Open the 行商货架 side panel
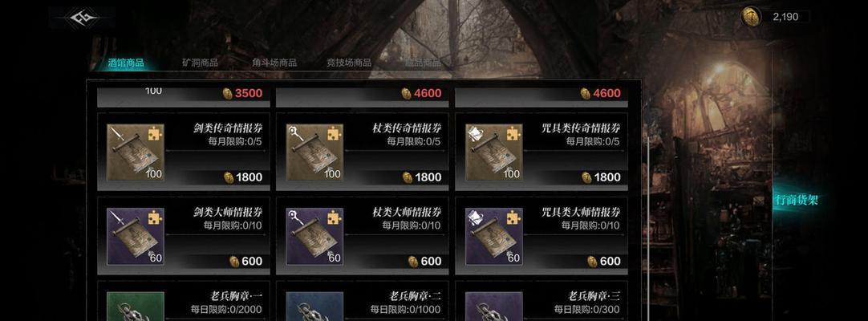 pyautogui.click(x=796, y=201)
